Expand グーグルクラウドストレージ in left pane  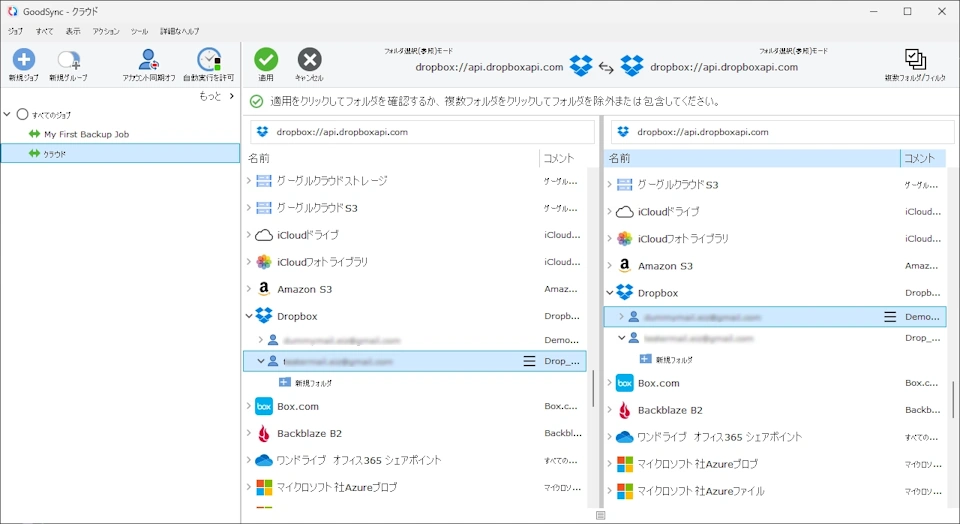pyautogui.click(x=249, y=181)
